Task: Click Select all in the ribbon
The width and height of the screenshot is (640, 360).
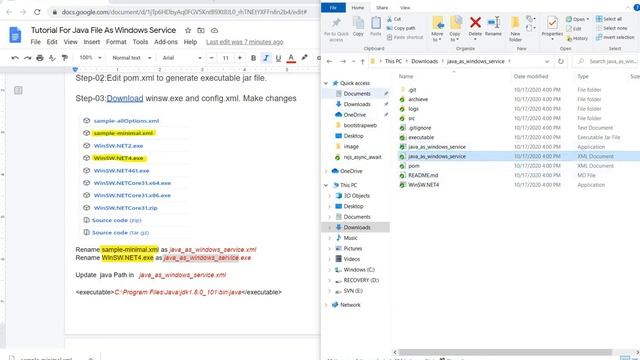Action: point(609,19)
